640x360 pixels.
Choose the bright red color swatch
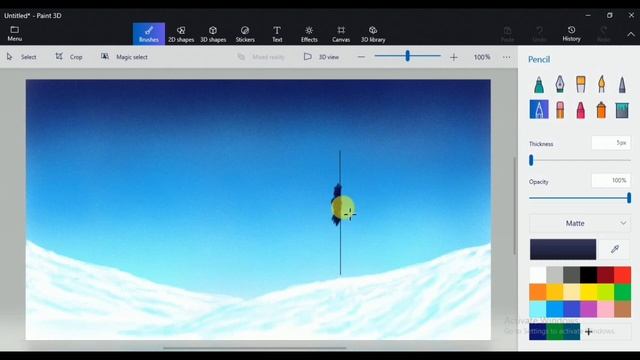622,275
